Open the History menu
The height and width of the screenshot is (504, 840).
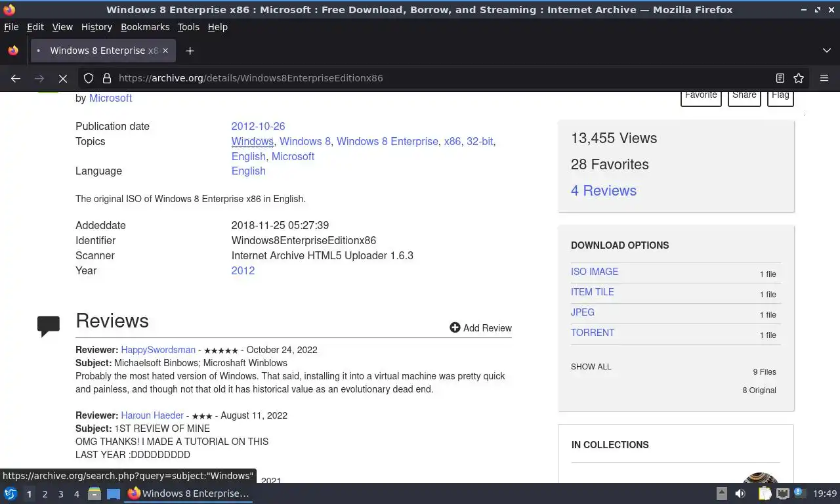tap(96, 27)
